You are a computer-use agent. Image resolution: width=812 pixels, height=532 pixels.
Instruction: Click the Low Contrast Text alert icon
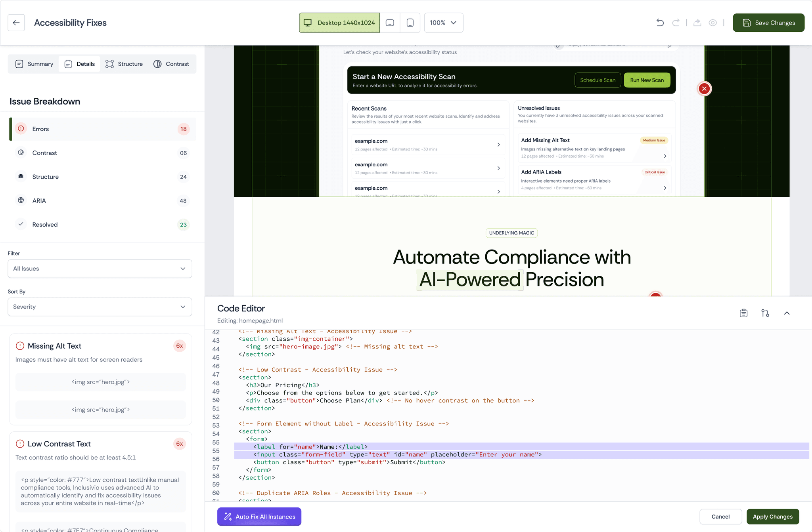(x=20, y=444)
